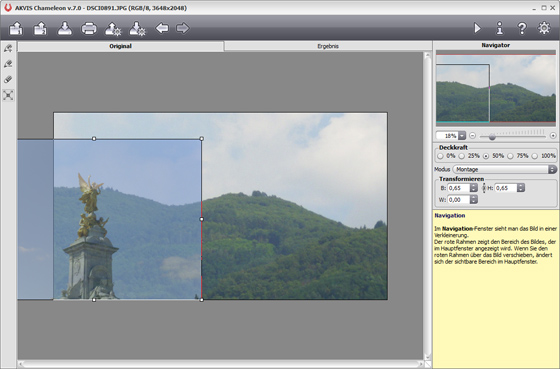Switch to the Ergebnis tab

(x=328, y=46)
